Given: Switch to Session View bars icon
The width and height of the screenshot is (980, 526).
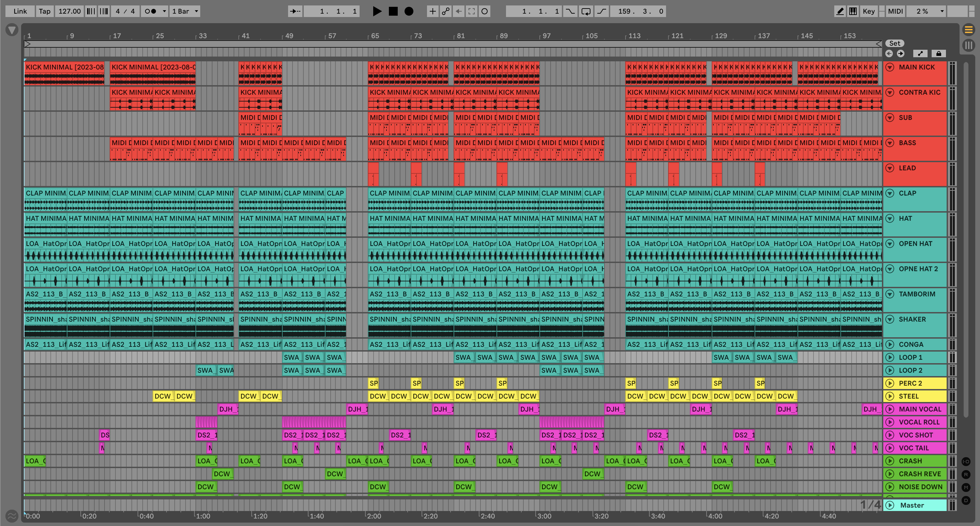Looking at the screenshot, I should point(968,46).
